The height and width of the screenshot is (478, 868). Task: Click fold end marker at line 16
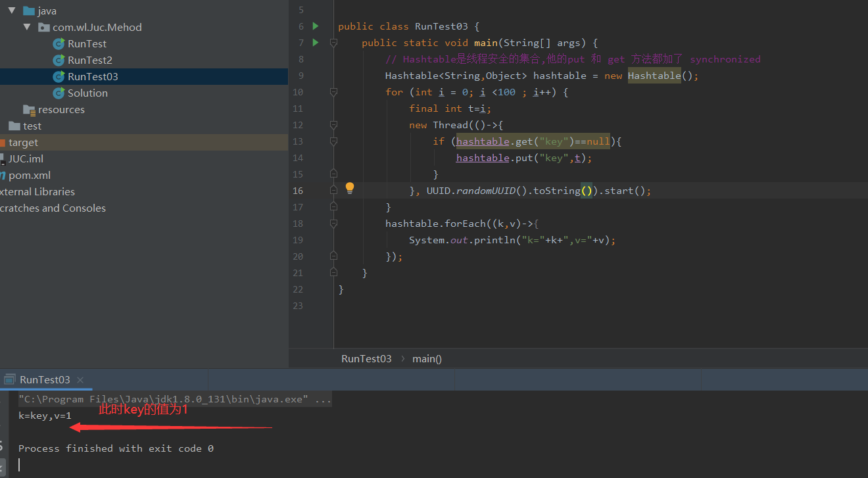click(x=333, y=190)
